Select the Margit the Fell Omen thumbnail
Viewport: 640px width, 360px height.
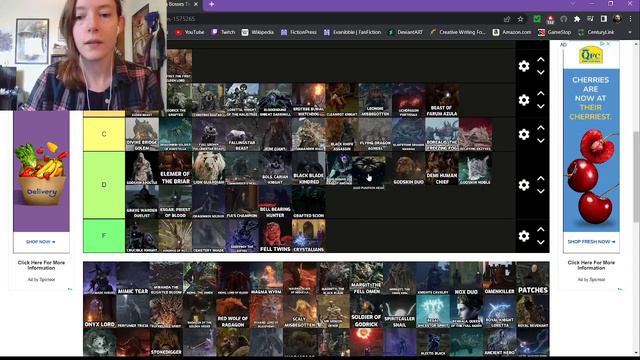(x=366, y=278)
